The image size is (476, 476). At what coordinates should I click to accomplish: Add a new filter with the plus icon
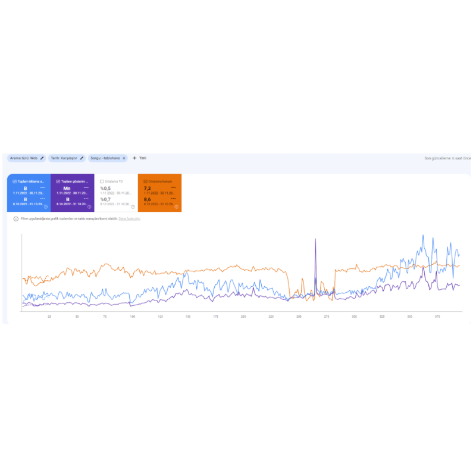coord(134,158)
